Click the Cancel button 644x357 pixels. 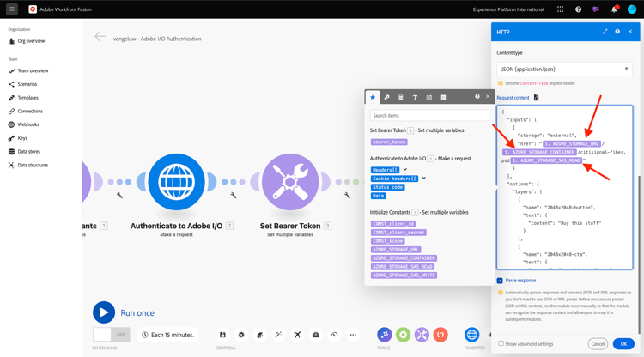pos(598,344)
